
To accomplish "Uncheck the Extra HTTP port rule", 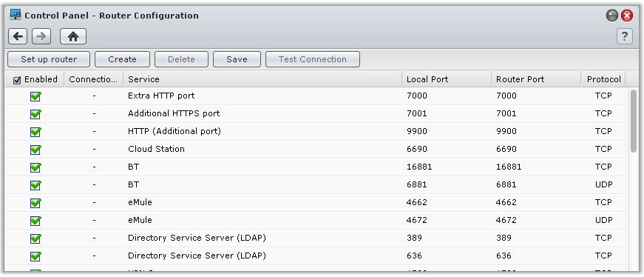I will click(35, 96).
